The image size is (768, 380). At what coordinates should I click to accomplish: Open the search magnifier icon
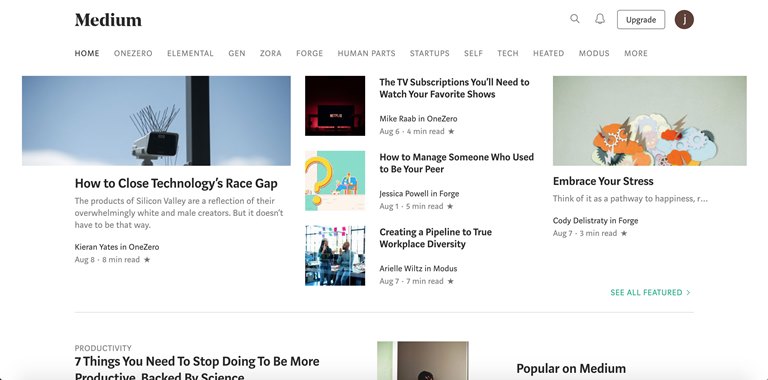click(575, 19)
